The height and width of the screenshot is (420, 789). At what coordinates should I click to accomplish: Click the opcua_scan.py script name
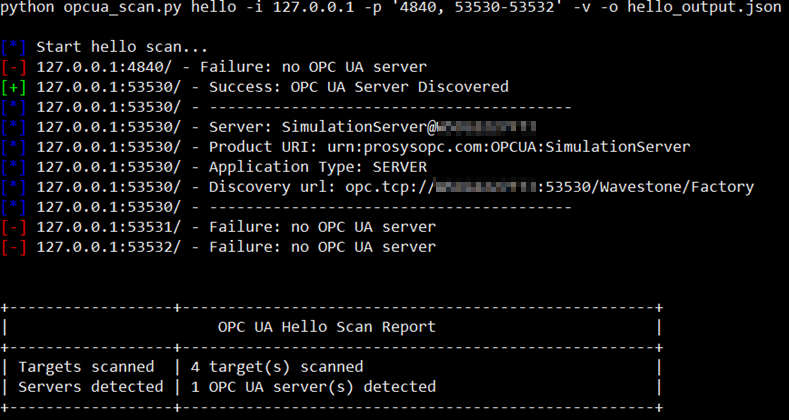tap(123, 8)
